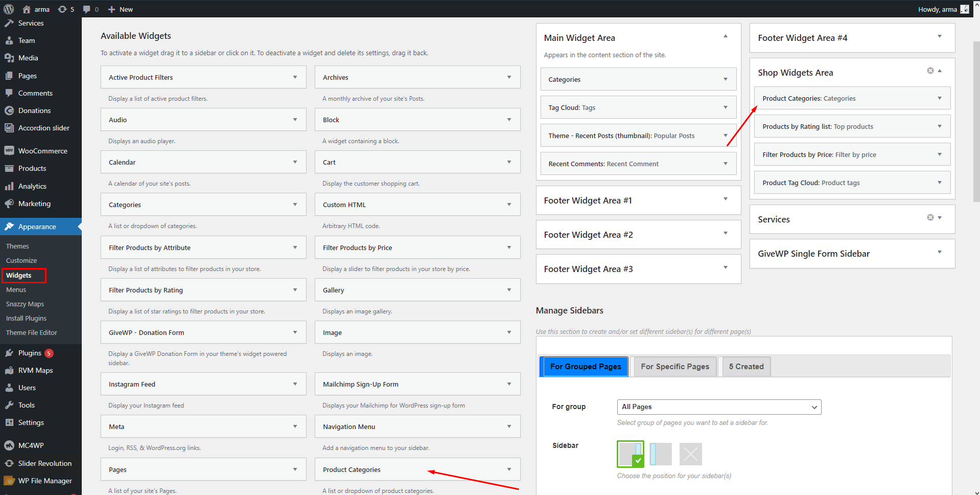Open the Users sidebar icon
980x495 pixels.
[9, 388]
